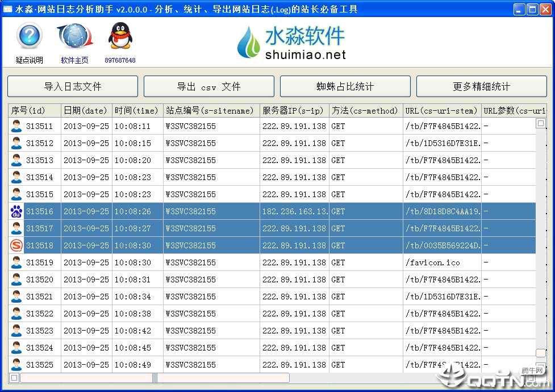Click the horizontal scrollbar thumb
Viewport: 555px width, 392px height.
tap(155, 378)
